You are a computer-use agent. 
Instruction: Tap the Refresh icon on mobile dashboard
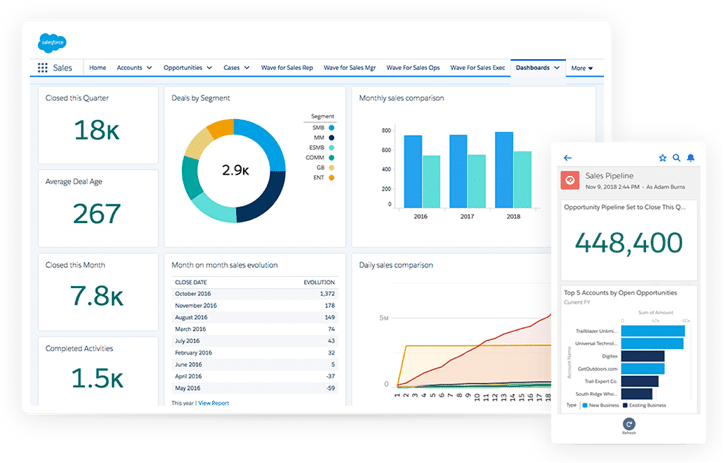pos(629,424)
